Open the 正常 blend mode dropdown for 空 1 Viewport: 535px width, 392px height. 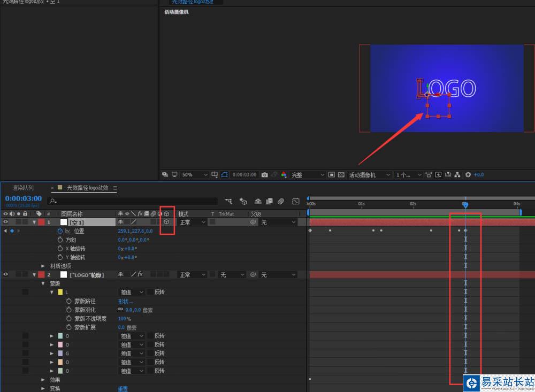click(192, 222)
